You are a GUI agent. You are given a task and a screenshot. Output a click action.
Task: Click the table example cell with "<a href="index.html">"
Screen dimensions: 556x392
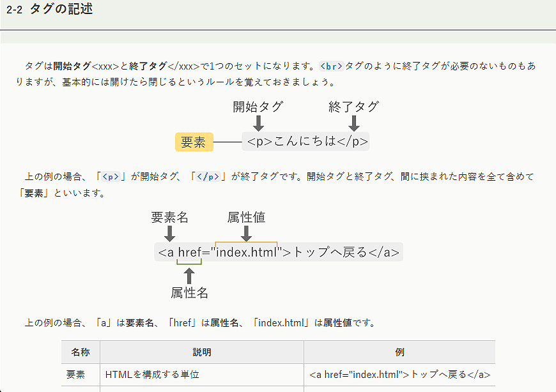pyautogui.click(x=399, y=375)
